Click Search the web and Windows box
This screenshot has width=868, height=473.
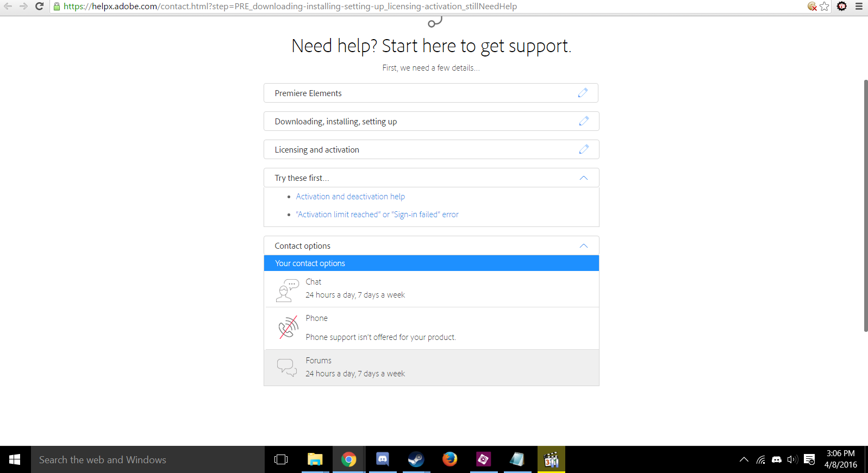(x=147, y=459)
